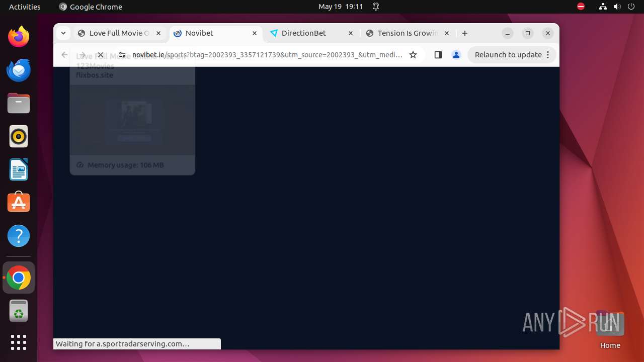Open Chrome profile avatar

tap(456, 55)
